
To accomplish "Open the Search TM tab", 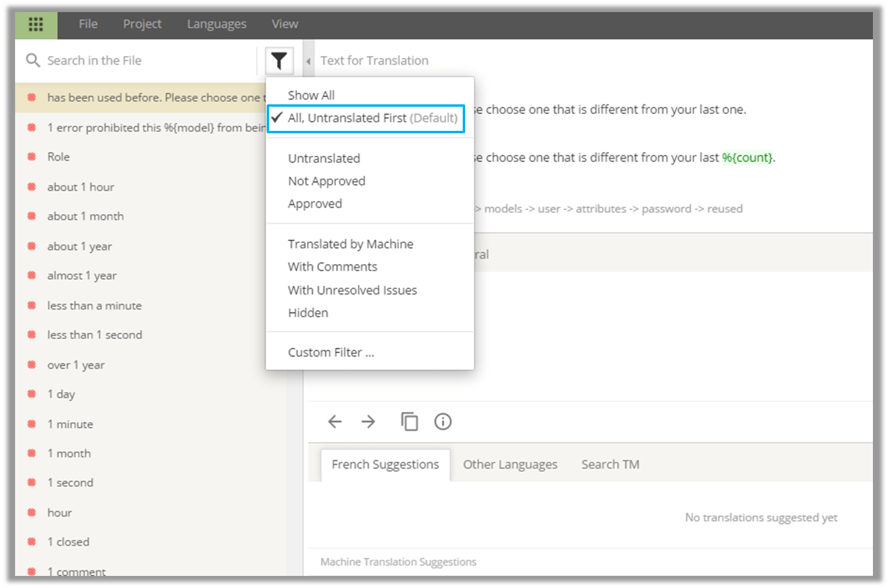I will [x=610, y=464].
